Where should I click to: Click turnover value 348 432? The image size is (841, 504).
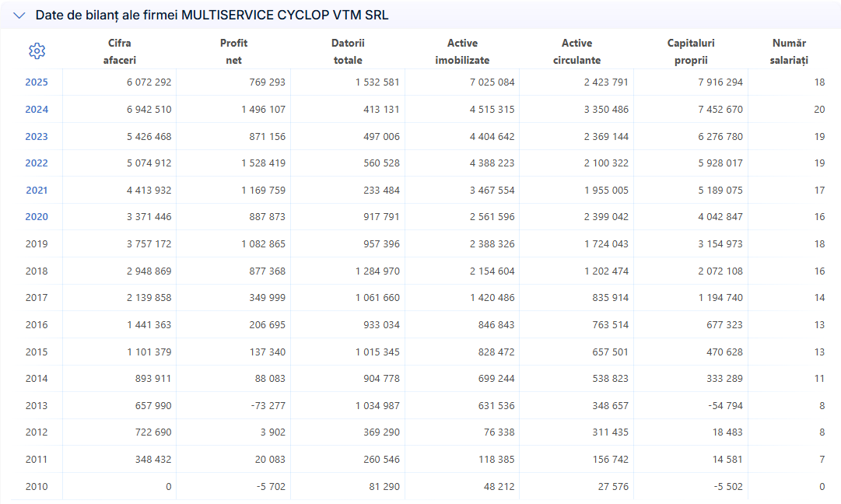coord(152,460)
